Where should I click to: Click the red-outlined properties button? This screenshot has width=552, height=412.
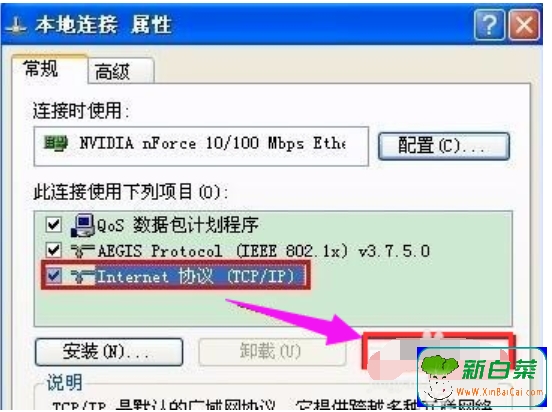[437, 352]
